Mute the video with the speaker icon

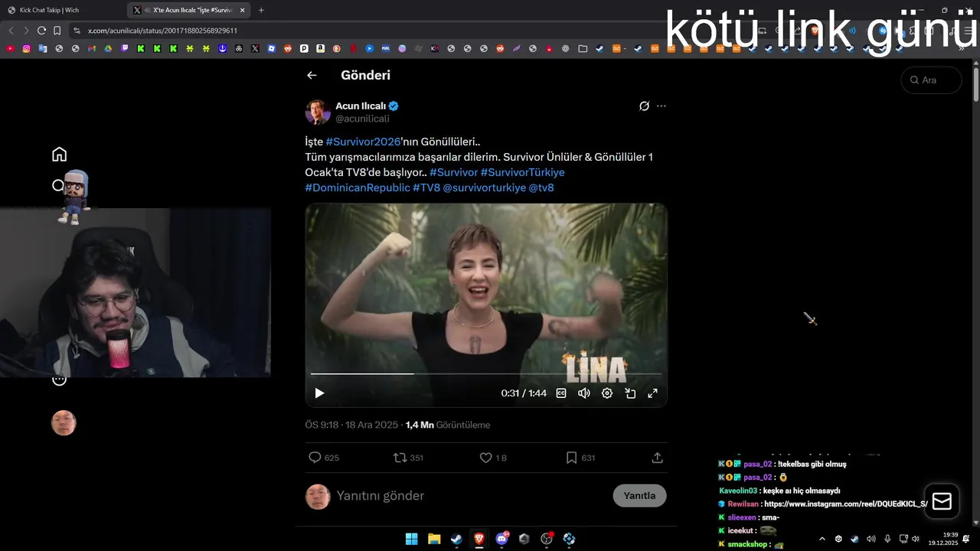pos(584,393)
